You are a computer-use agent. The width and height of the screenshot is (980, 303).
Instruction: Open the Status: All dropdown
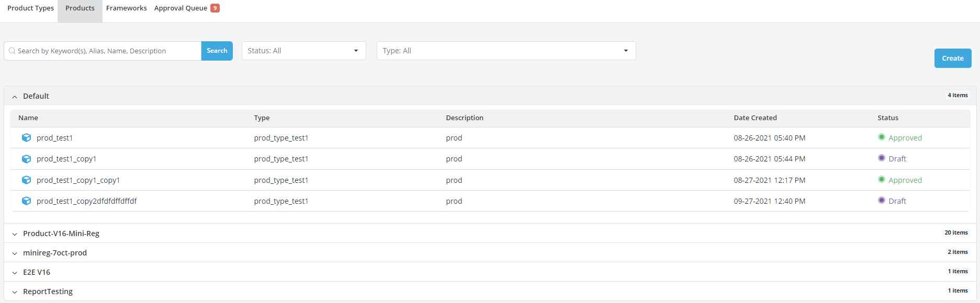(303, 51)
